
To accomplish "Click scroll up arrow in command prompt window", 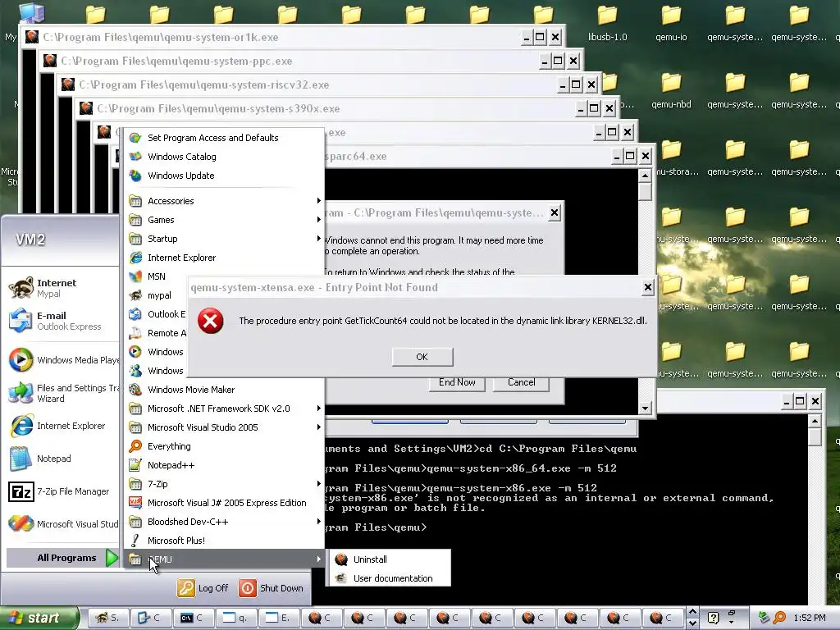I will [x=815, y=421].
